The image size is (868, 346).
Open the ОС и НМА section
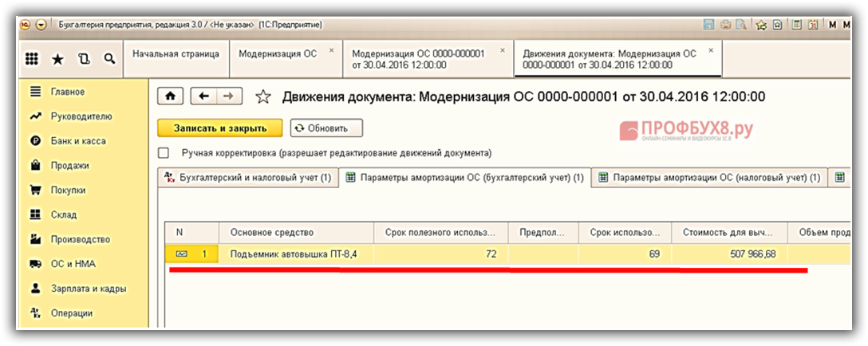(68, 264)
